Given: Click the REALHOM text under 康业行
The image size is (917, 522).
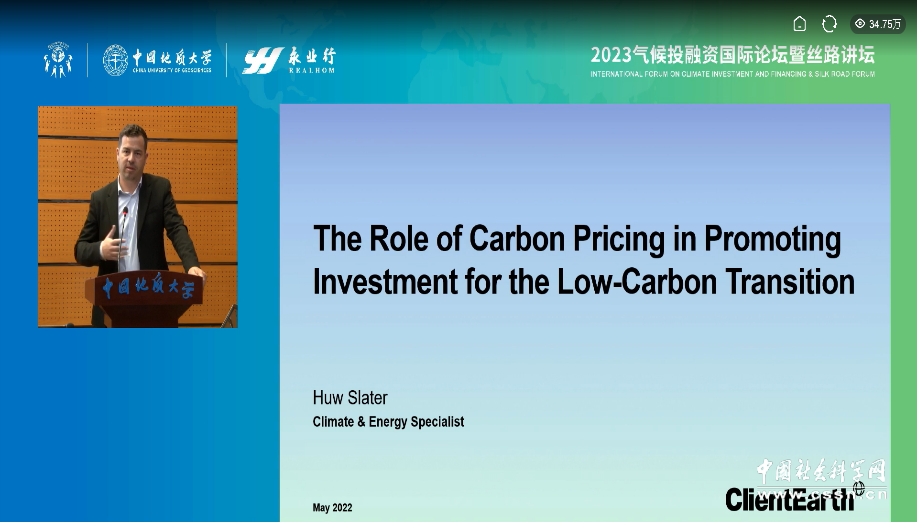Looking at the screenshot, I should tap(312, 71).
